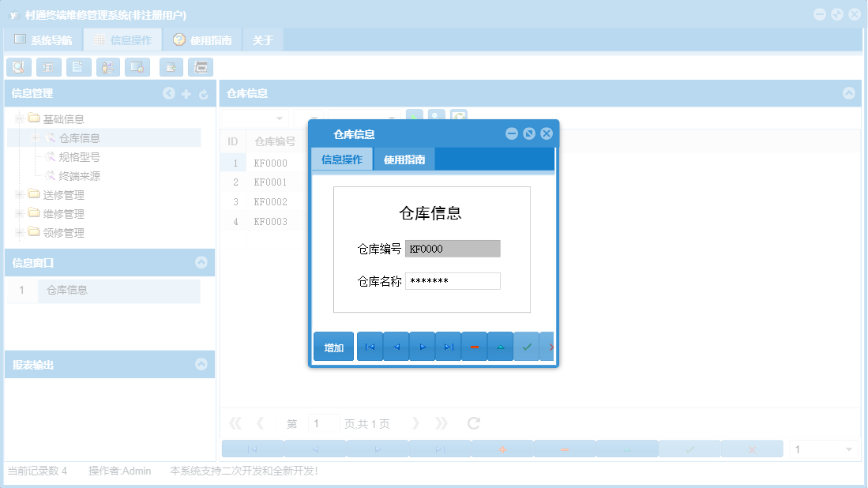Click the green checkmark confirm icon in dialog
The width and height of the screenshot is (868, 488).
coord(526,346)
